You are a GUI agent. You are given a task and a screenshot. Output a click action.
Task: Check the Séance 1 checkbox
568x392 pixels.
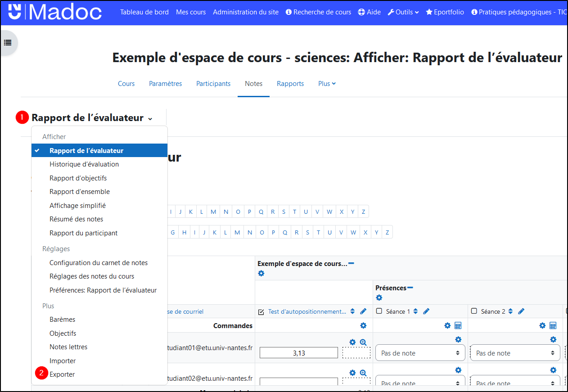pyautogui.click(x=378, y=311)
